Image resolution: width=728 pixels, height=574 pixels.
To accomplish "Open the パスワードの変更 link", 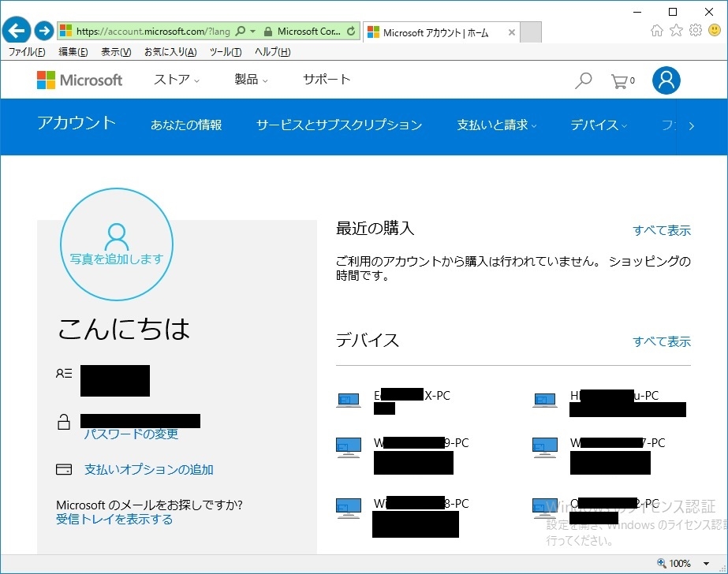I will (131, 434).
